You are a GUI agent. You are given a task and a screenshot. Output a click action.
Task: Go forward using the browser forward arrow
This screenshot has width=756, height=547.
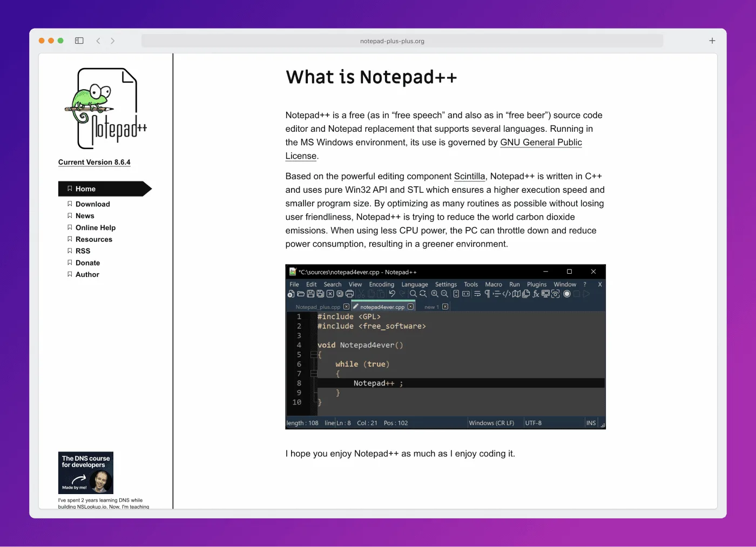[x=112, y=40]
